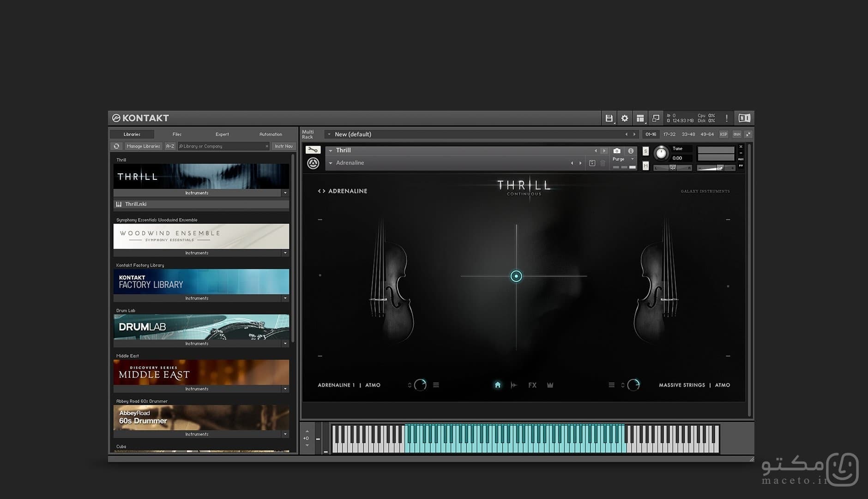Viewport: 868px width, 499px height.
Task: Select rack page 33-48
Action: click(688, 134)
